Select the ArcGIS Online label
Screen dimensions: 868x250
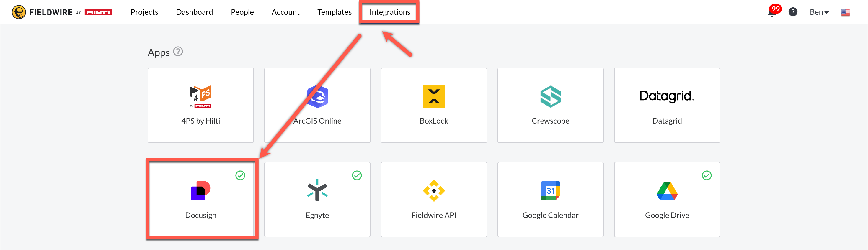tap(317, 121)
